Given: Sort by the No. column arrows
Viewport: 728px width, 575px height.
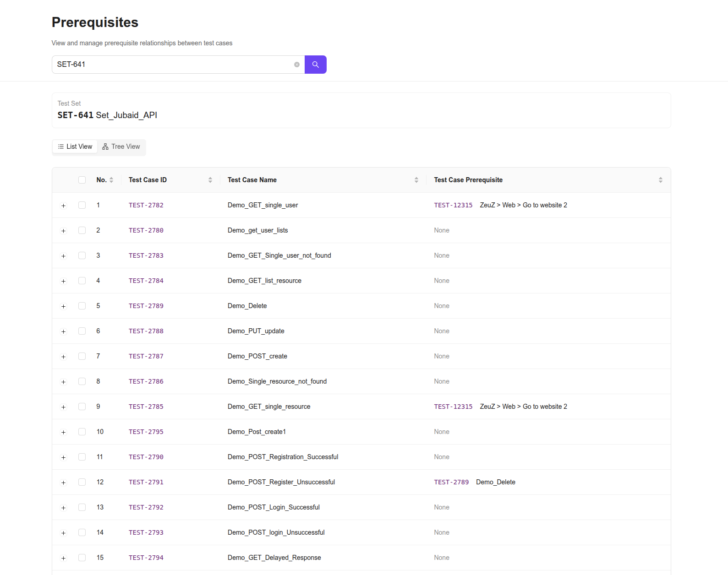Looking at the screenshot, I should pos(111,180).
